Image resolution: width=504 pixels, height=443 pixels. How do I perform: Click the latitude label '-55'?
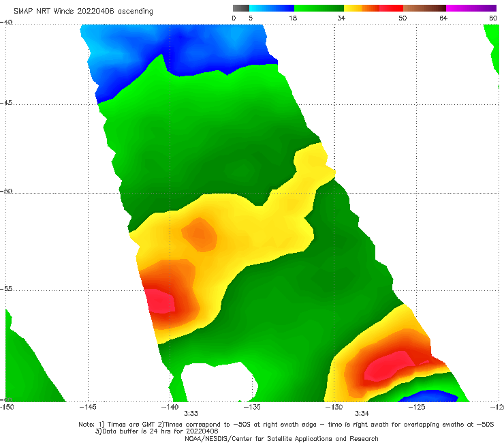6,288
